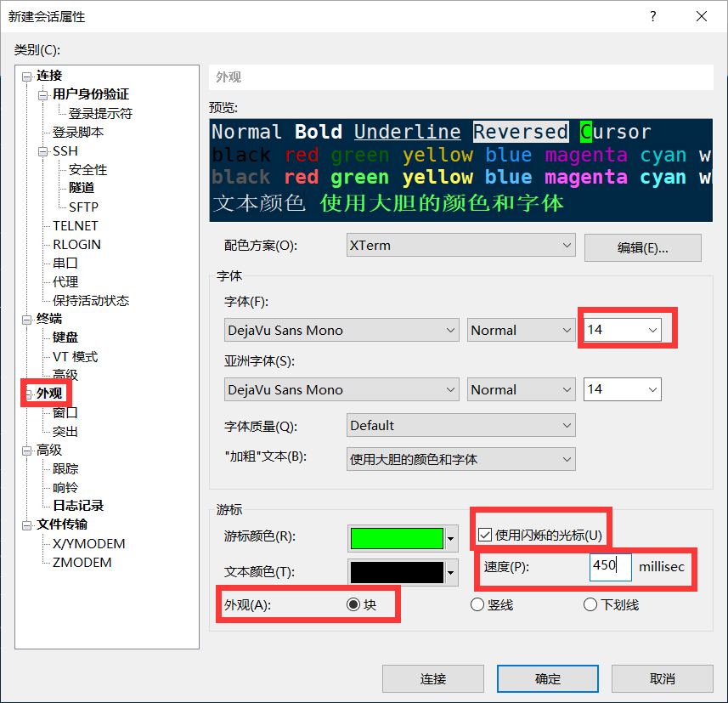Image resolution: width=728 pixels, height=703 pixels.
Task: Open 字体质量 Default dropdown
Action: 460,426
